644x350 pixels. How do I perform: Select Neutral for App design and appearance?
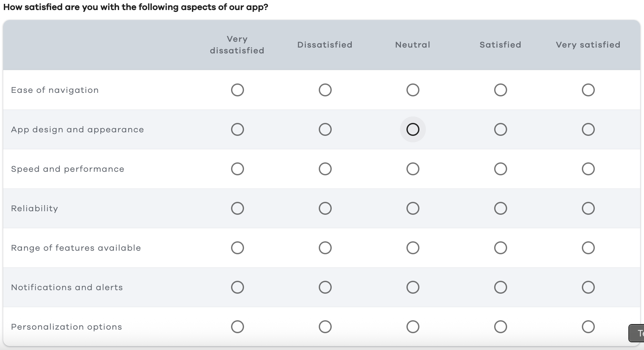pyautogui.click(x=413, y=129)
